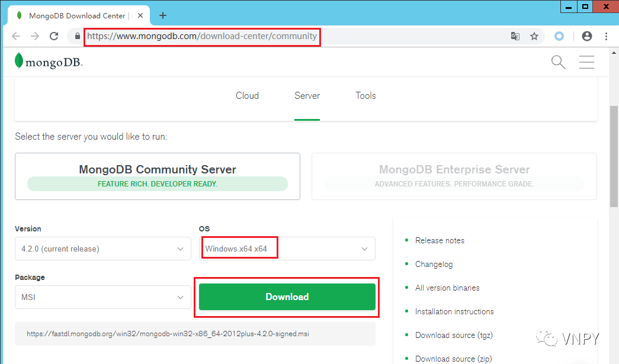Minimize the browser window

click(569, 7)
